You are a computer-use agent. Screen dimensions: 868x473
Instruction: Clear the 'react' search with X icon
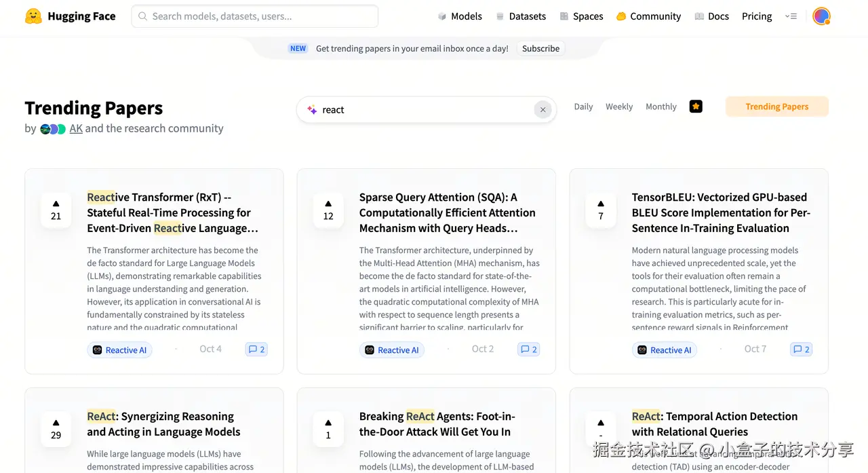tap(542, 110)
